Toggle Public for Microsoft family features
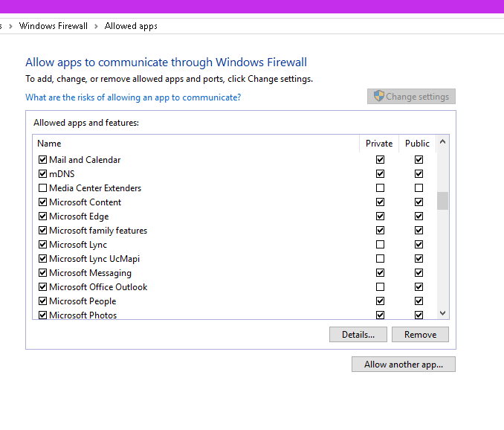The width and height of the screenshot is (504, 430). 419,231
